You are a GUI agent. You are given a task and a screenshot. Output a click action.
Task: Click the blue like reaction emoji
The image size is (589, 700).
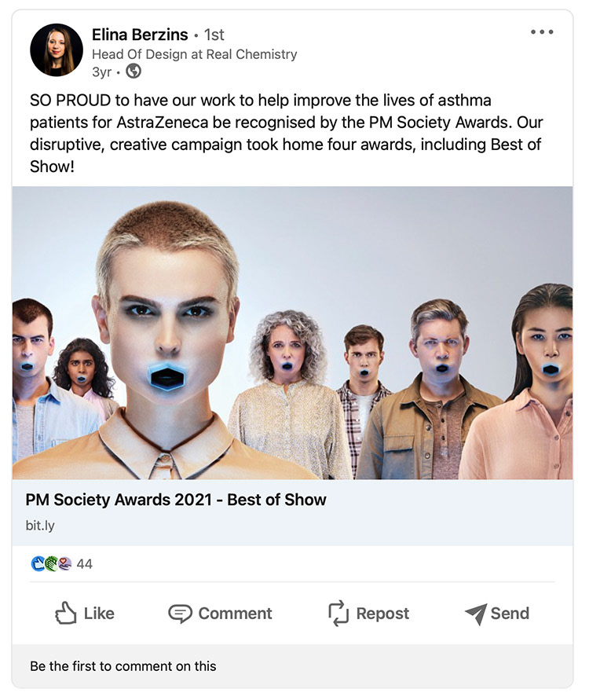[38, 564]
